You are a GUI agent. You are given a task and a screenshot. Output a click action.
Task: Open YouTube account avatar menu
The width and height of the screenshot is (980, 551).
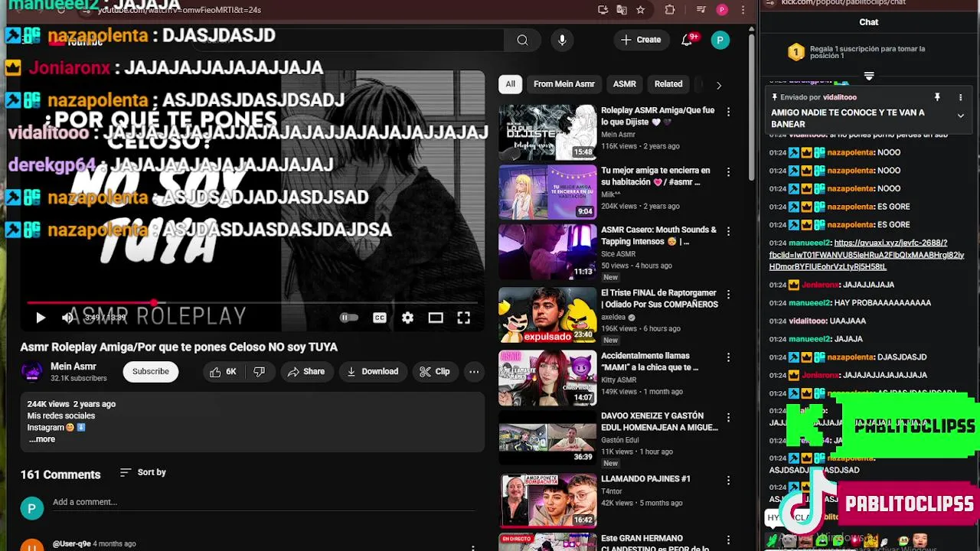point(720,40)
